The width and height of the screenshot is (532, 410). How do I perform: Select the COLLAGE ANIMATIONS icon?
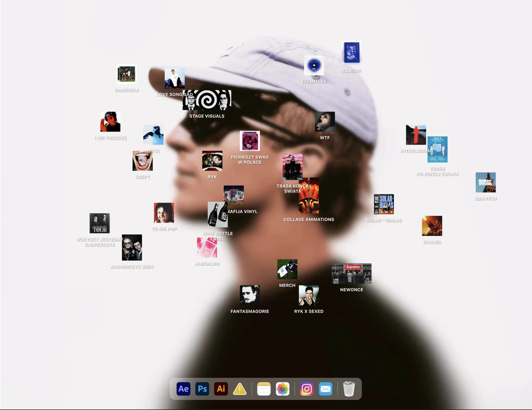309,196
